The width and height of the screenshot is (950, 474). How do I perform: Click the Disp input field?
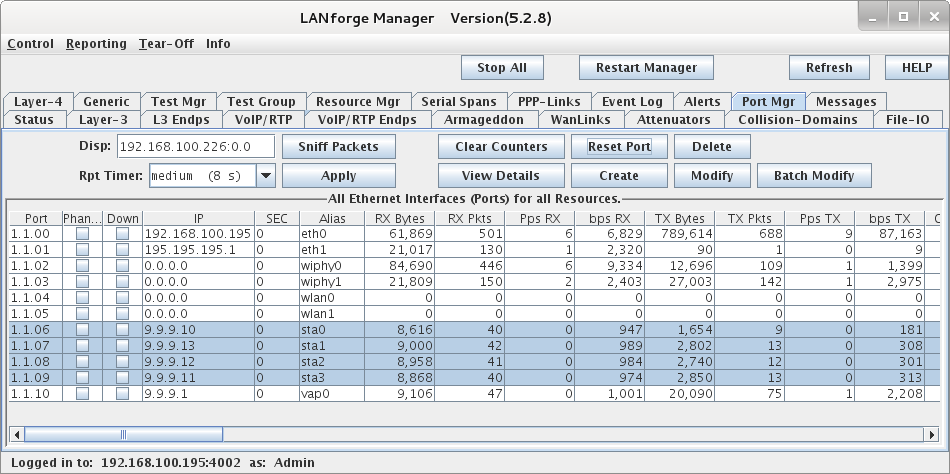click(x=196, y=147)
